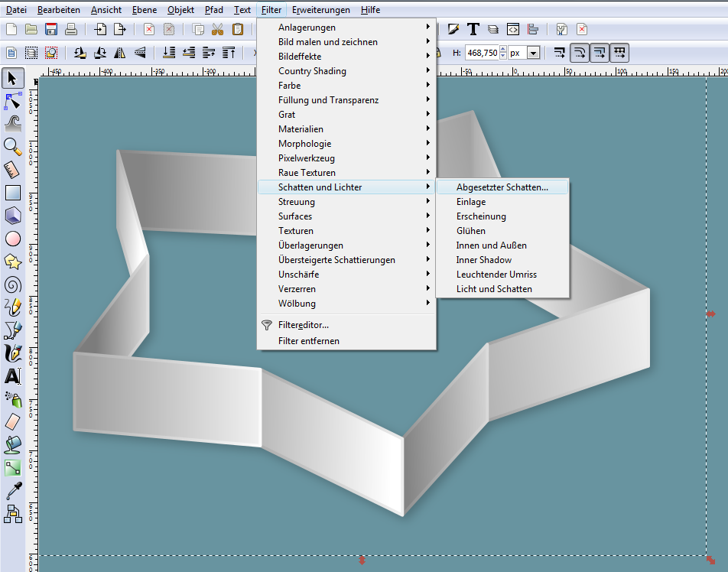728x572 pixels.
Task: Select the Node editing tool
Action: tap(13, 101)
